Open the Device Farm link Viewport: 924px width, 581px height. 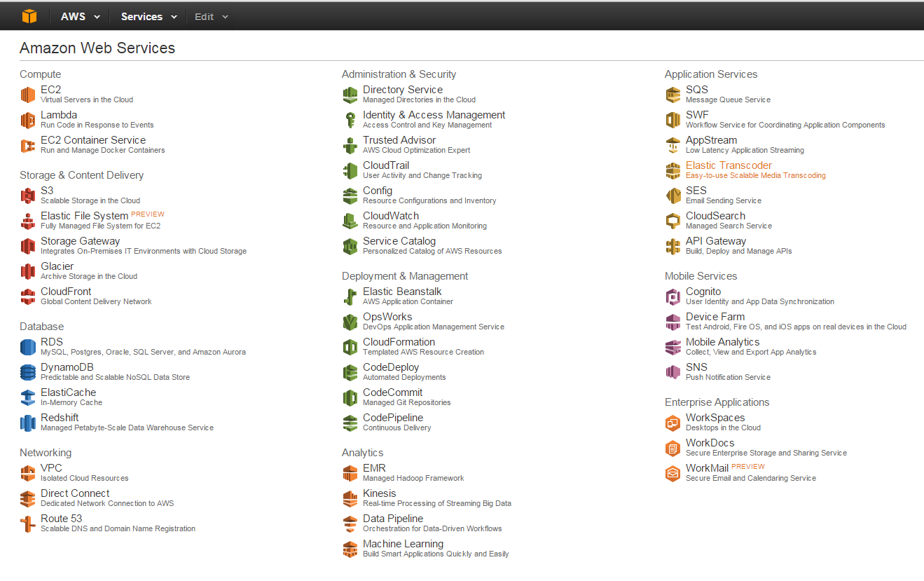click(x=715, y=317)
